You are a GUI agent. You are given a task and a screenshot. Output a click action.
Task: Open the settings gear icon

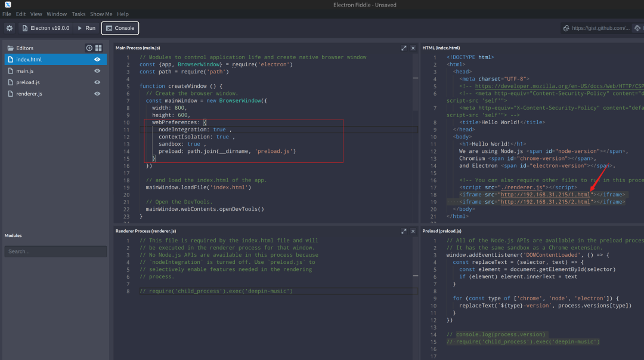[x=10, y=28]
